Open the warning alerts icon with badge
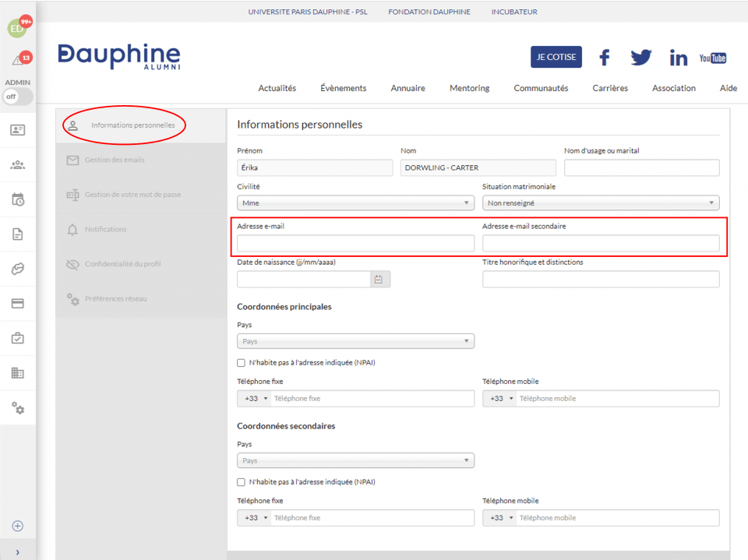Image resolution: width=748 pixels, height=560 pixels. coord(18,60)
